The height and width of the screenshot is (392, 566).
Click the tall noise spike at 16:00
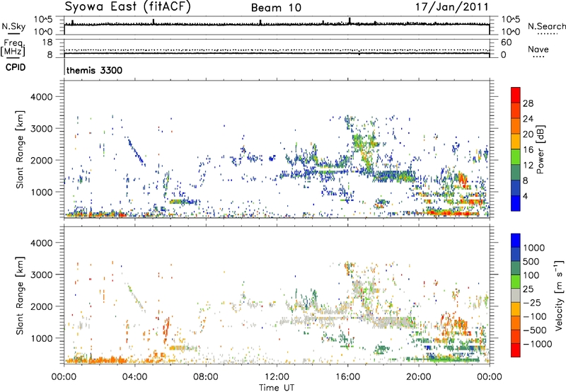[x=350, y=21]
